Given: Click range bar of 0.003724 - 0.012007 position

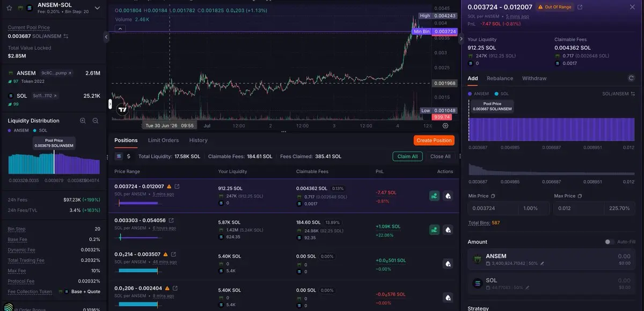Looking at the screenshot, I should [x=139, y=203].
